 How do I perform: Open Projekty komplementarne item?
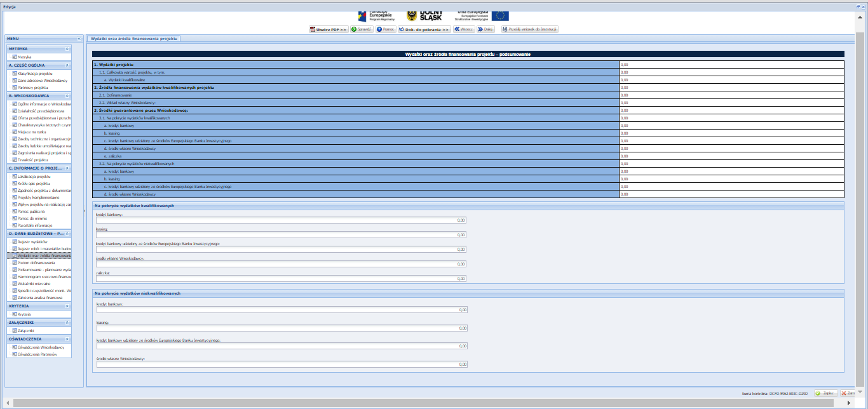point(37,197)
